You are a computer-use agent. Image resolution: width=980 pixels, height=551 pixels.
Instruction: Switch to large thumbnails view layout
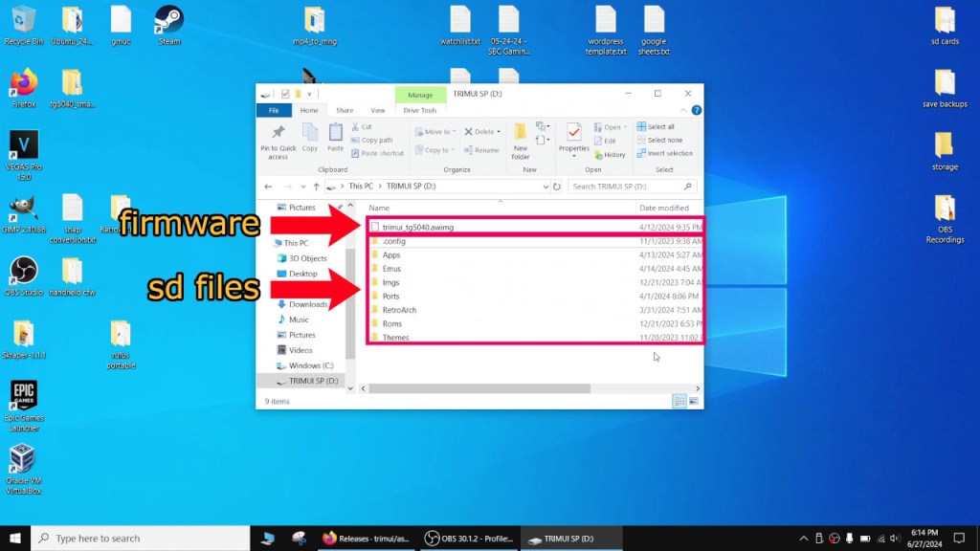693,401
